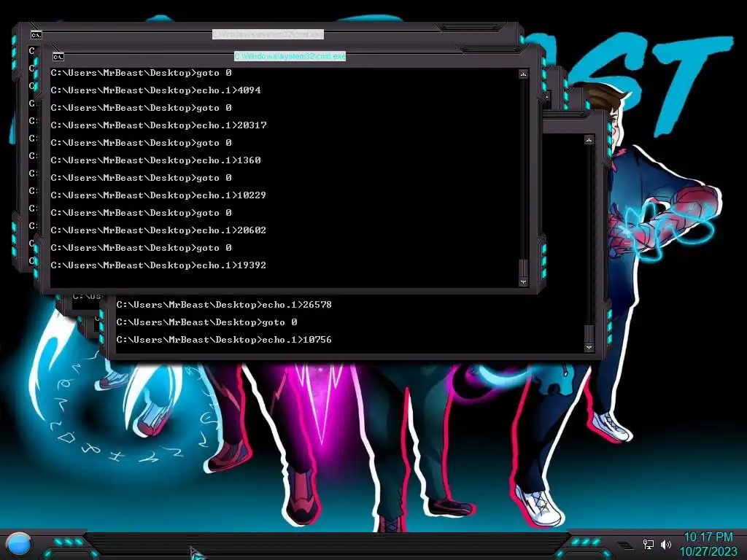This screenshot has width=747, height=560.
Task: Click the cmd icon in the front window's title bar
Action: (58, 57)
